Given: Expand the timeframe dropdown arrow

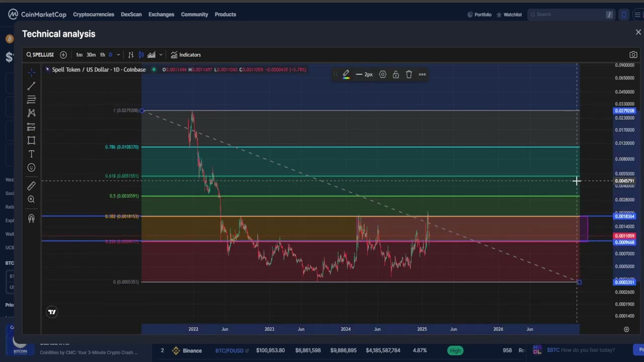Looking at the screenshot, I should pyautogui.click(x=118, y=55).
